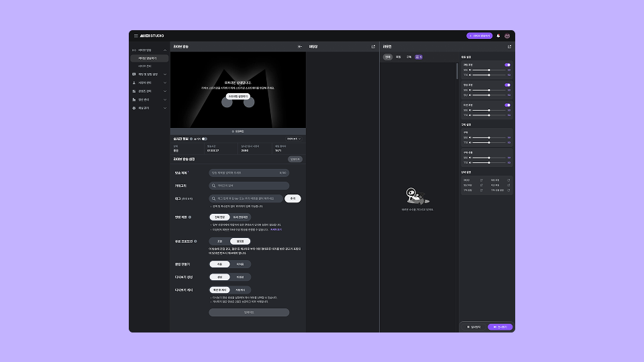The height and width of the screenshot is (362, 644).
Task: Open the highlighted live broadcast sub-item in the sidebar
Action: click(150, 58)
